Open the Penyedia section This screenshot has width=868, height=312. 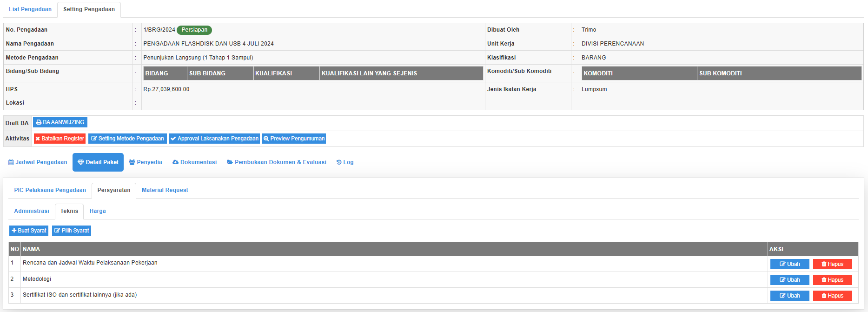tap(146, 162)
